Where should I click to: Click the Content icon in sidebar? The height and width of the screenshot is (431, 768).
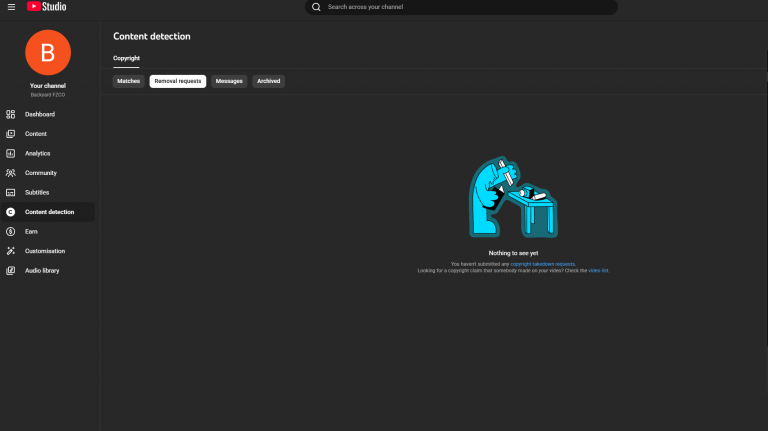point(10,134)
